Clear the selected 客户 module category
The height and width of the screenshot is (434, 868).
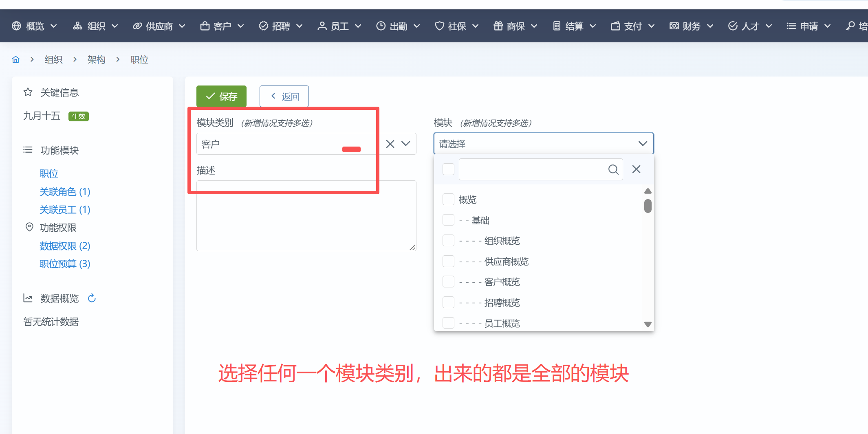pyautogui.click(x=390, y=144)
